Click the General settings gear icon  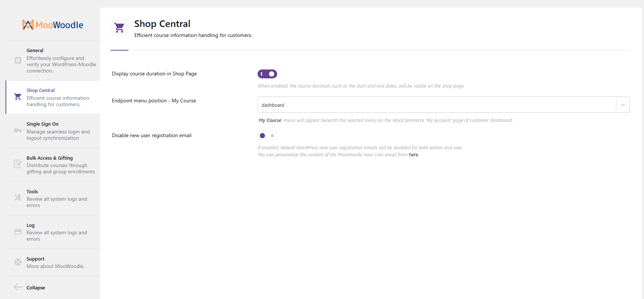[18, 60]
